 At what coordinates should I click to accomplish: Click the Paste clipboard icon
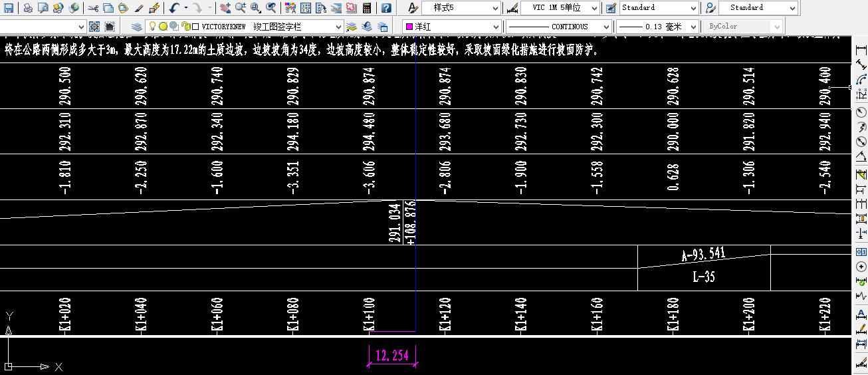(124, 8)
